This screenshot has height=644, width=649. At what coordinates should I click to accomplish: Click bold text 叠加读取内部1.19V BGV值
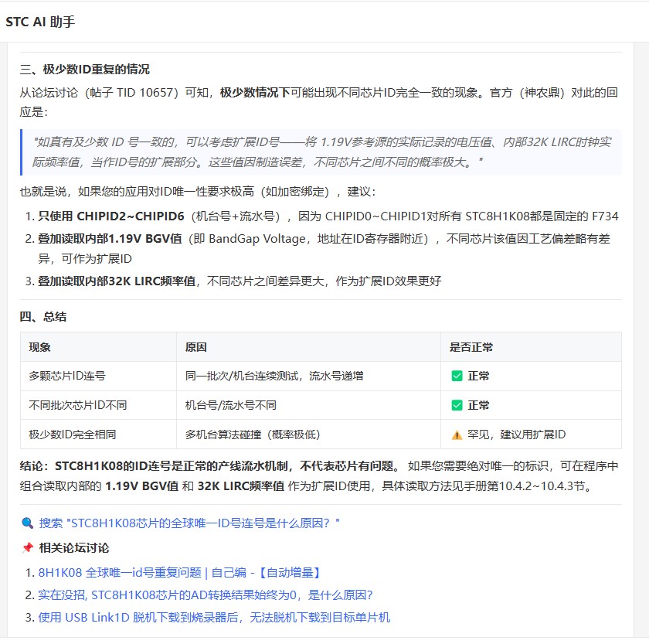tap(110, 239)
